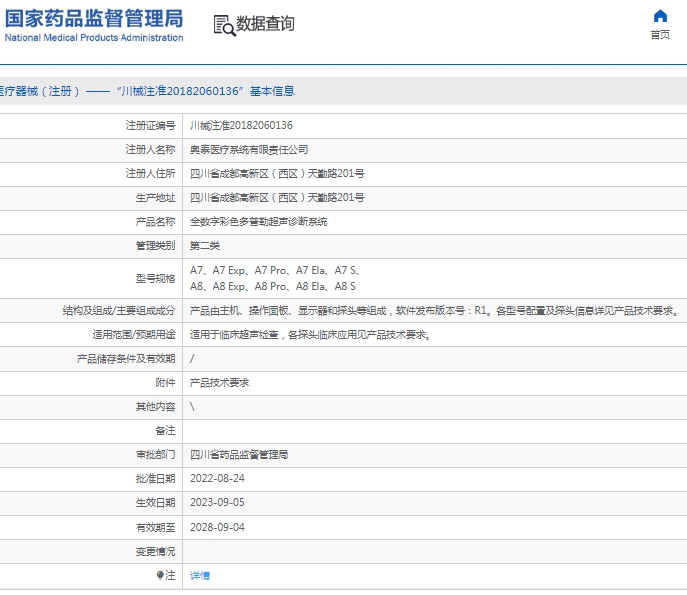Click the 变更情况 row label
Viewport: 687px width, 595px height.
tap(155, 552)
